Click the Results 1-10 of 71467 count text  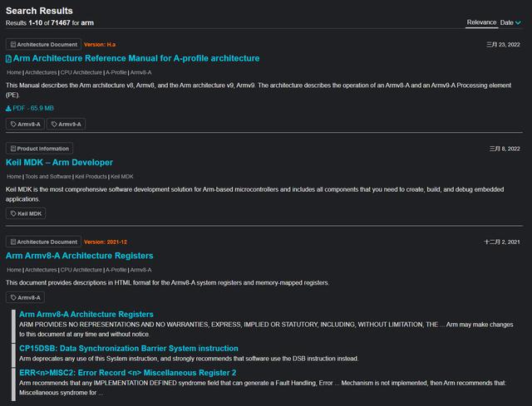(50, 23)
